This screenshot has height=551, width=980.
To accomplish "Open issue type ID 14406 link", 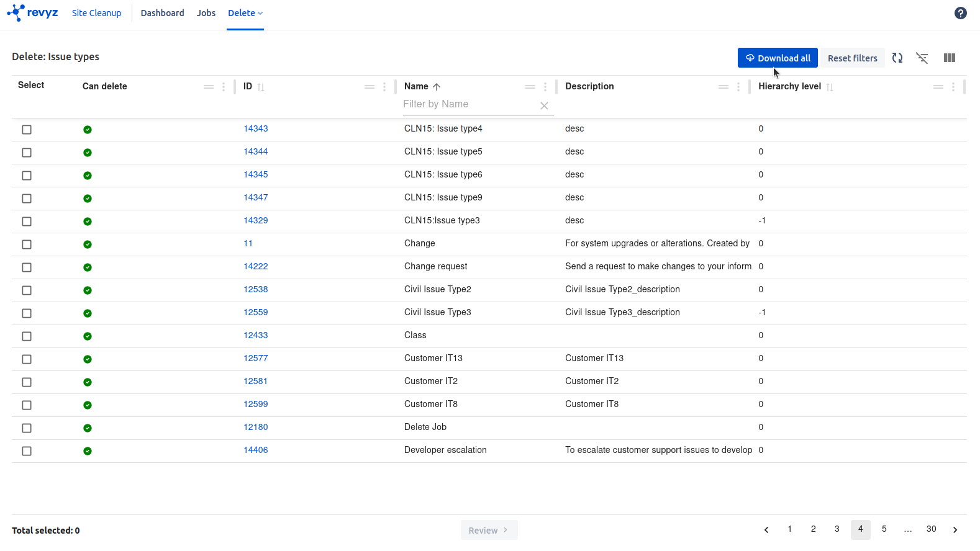I will click(x=255, y=450).
